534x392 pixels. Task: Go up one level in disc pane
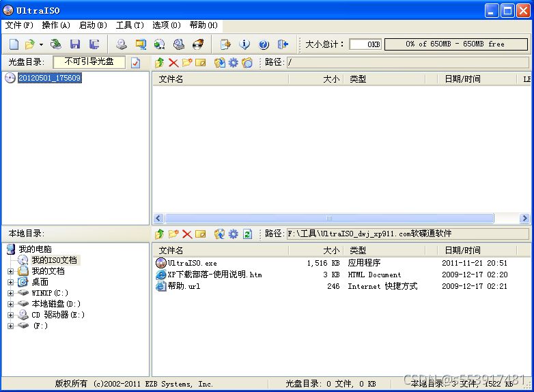[x=159, y=63]
